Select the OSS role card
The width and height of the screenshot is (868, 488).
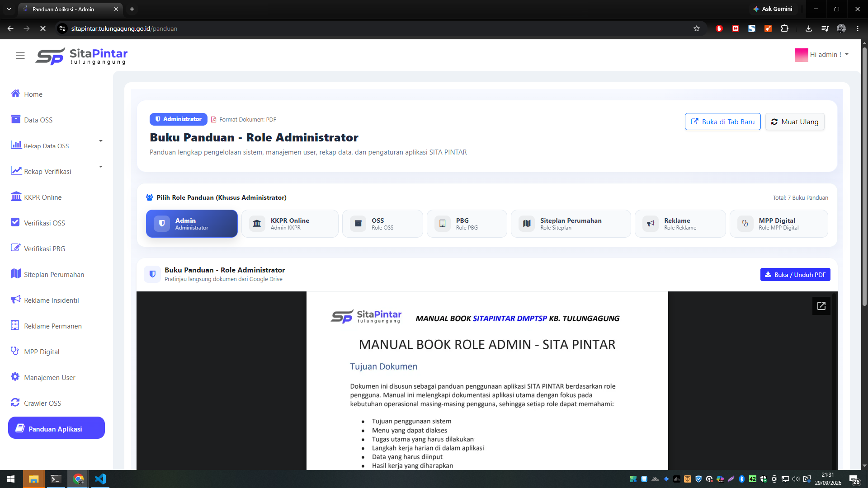[382, 224]
